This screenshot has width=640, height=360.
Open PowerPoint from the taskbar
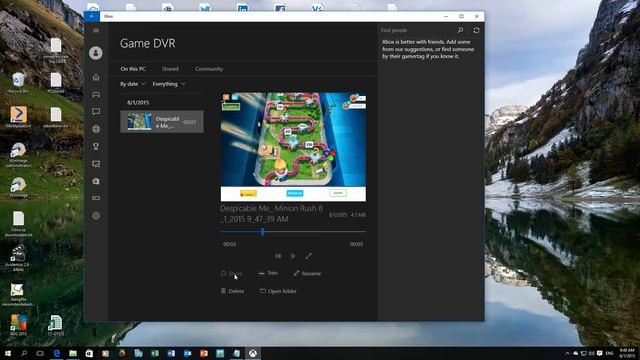[x=204, y=353]
